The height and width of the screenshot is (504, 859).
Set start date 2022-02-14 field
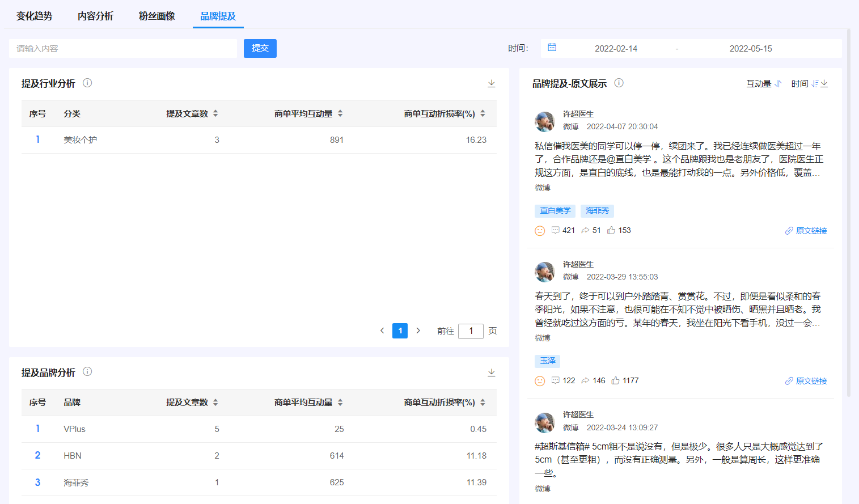coord(616,49)
